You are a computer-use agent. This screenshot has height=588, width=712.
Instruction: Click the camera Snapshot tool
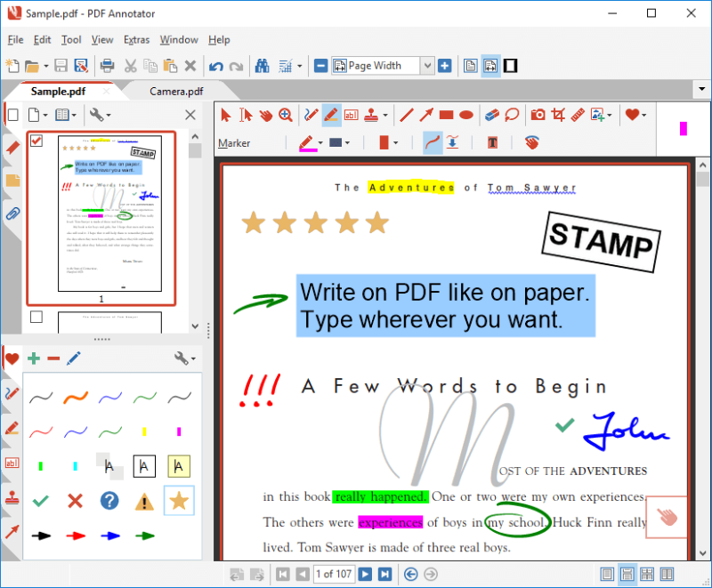coord(538,115)
